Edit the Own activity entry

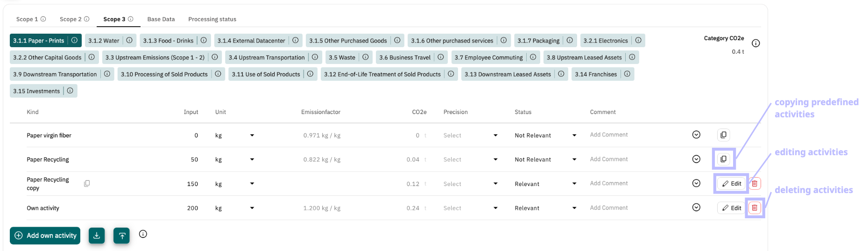[731, 208]
